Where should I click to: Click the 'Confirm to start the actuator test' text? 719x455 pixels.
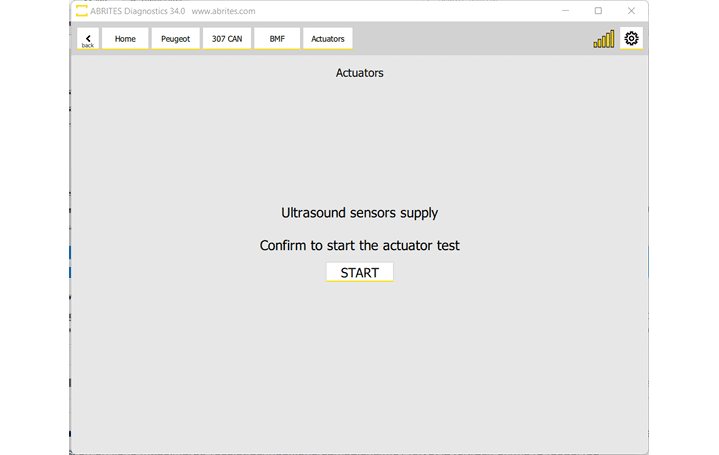click(x=359, y=245)
